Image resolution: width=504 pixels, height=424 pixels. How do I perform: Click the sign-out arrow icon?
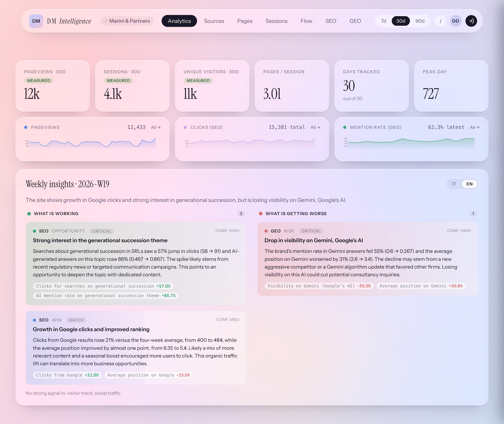pyautogui.click(x=471, y=21)
